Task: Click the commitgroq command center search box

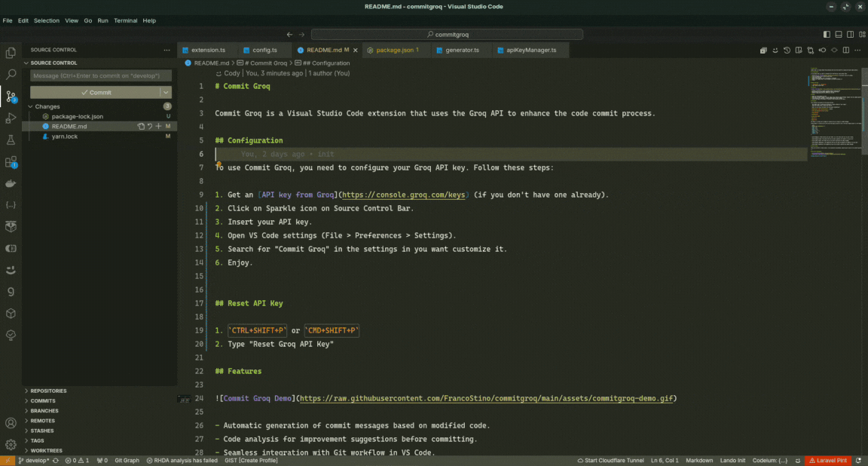Action: click(447, 35)
